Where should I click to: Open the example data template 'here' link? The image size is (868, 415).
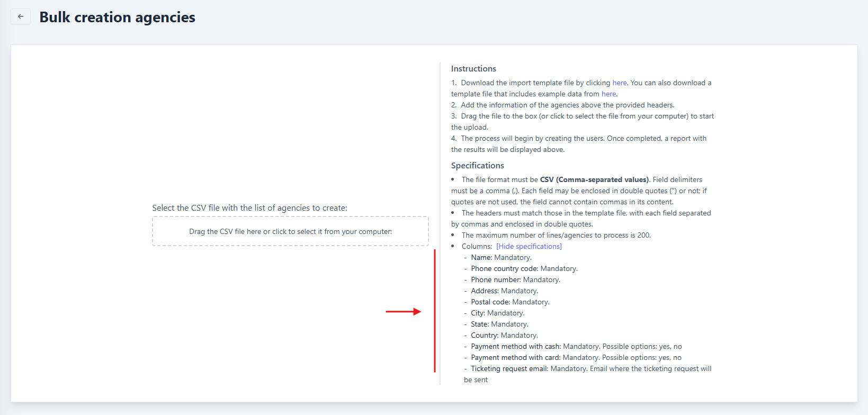point(609,94)
